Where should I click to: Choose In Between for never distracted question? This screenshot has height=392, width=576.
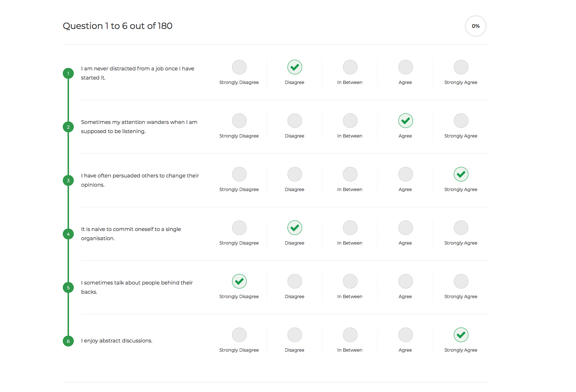click(x=350, y=67)
